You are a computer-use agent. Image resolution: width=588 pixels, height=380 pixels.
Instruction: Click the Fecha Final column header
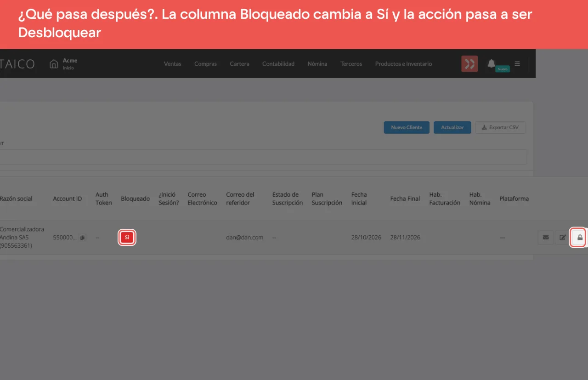[405, 199]
